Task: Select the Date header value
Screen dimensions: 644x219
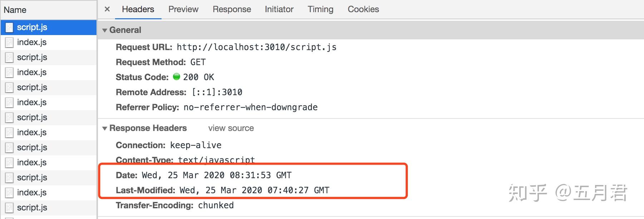Action: pos(217,175)
